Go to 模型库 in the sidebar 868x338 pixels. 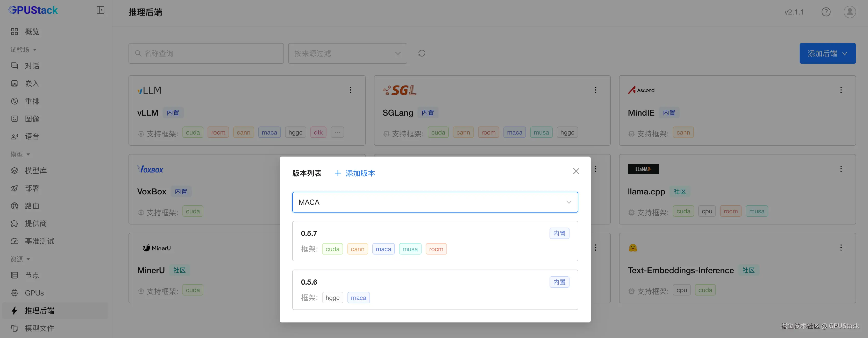36,171
